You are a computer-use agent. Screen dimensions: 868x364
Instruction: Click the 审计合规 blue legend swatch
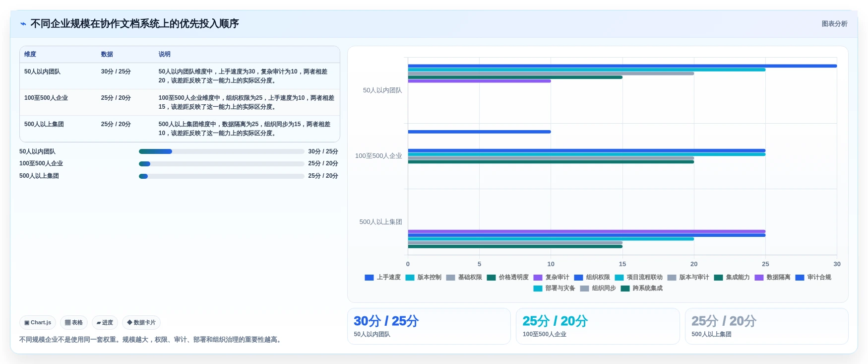pyautogui.click(x=800, y=278)
